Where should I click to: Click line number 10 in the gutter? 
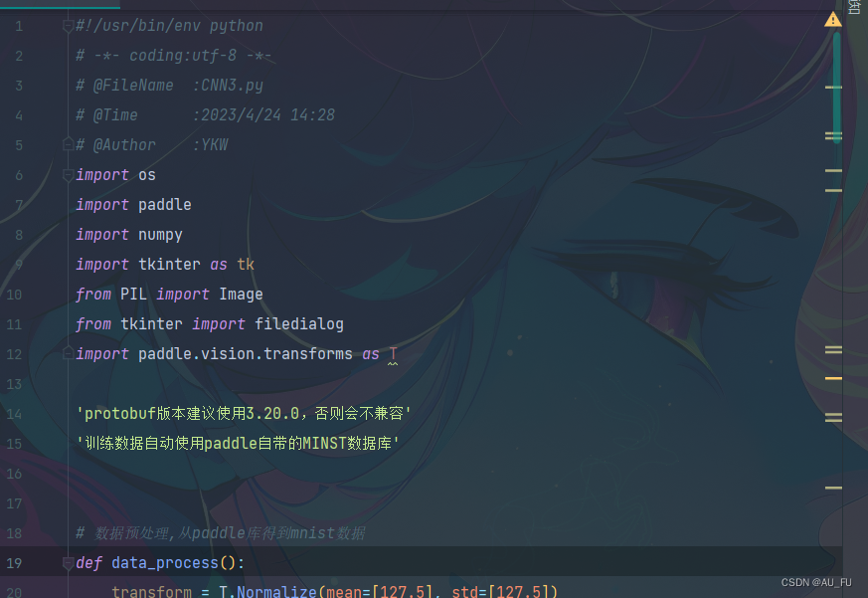coord(14,295)
